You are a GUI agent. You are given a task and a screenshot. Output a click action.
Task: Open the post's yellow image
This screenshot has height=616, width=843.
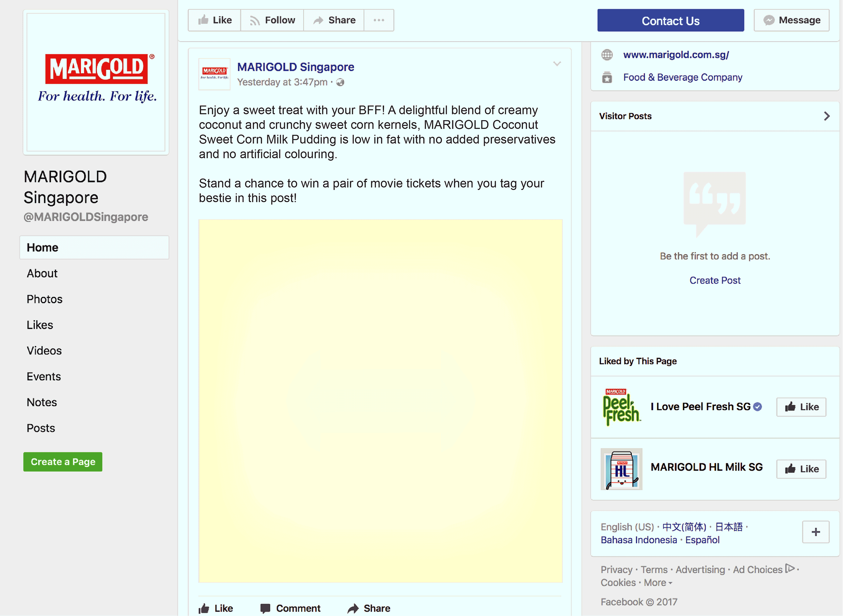point(380,401)
